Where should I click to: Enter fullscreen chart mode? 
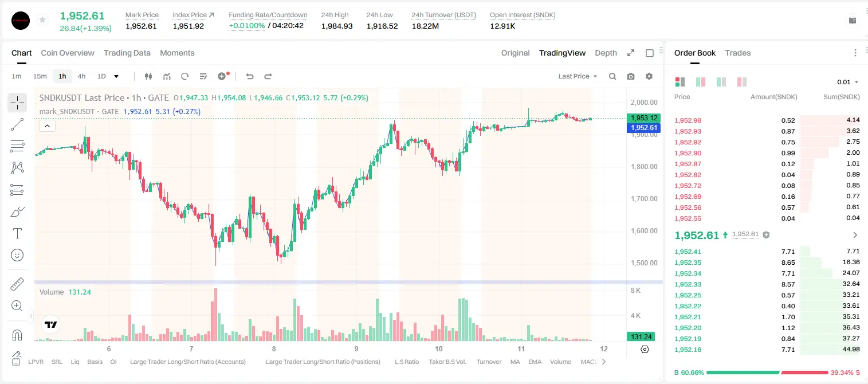point(631,53)
